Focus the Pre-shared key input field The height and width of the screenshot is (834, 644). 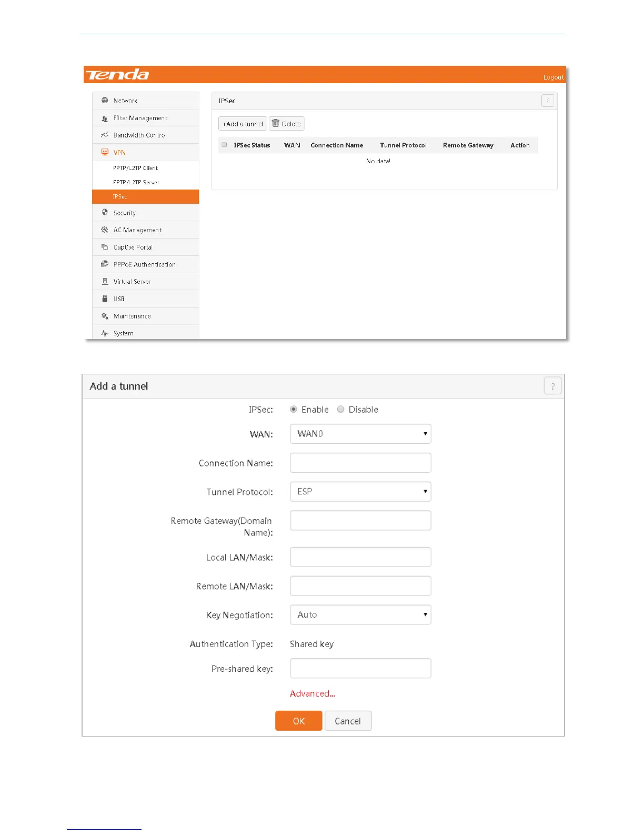coord(360,668)
